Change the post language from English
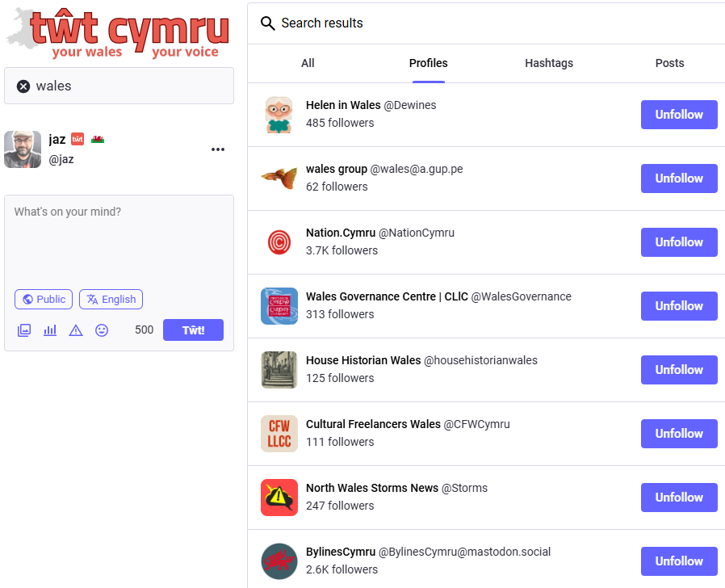The image size is (725, 588). [111, 299]
